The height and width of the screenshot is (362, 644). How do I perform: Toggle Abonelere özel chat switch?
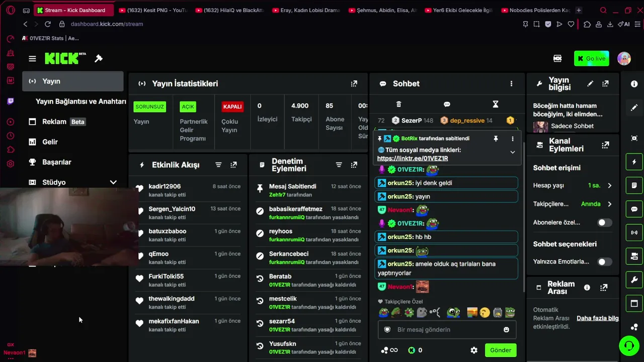click(605, 222)
